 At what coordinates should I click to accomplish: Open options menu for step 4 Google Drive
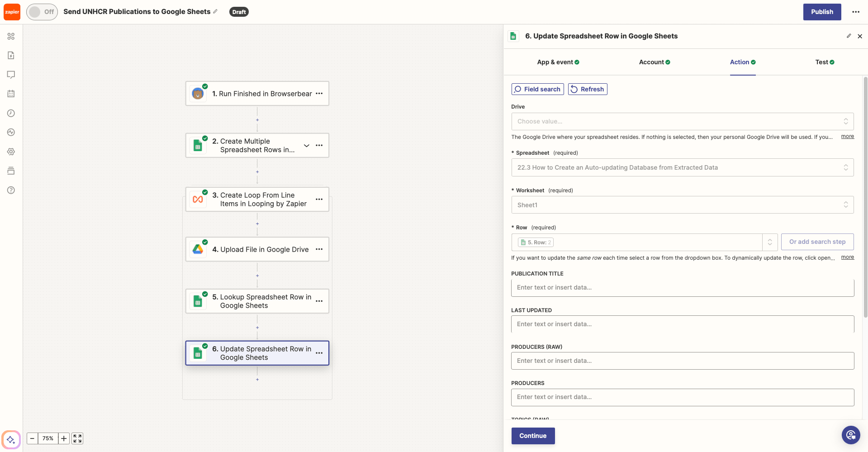[319, 249]
